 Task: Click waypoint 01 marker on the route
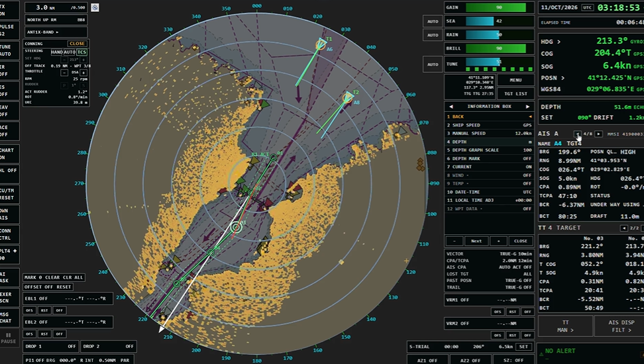(x=273, y=158)
